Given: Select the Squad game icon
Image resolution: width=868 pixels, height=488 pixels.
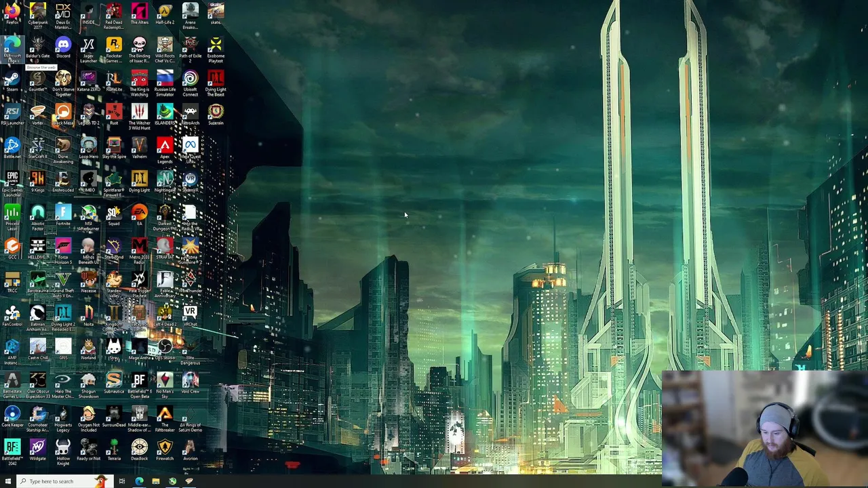Looking at the screenshot, I should (114, 216).
